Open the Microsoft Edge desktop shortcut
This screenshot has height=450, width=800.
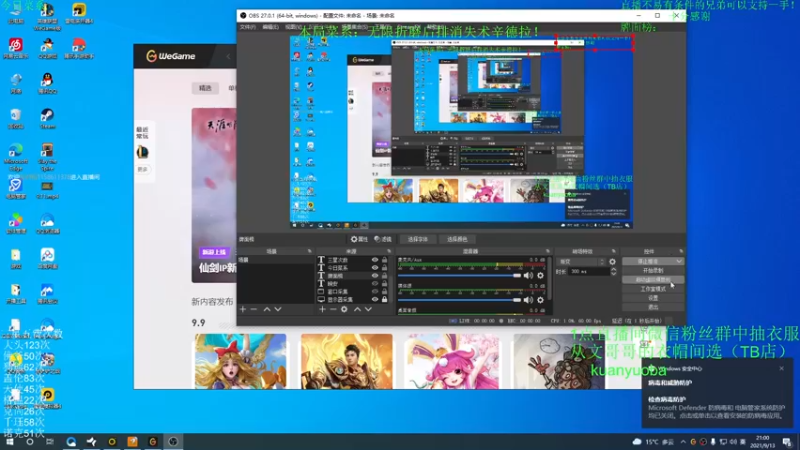16,157
